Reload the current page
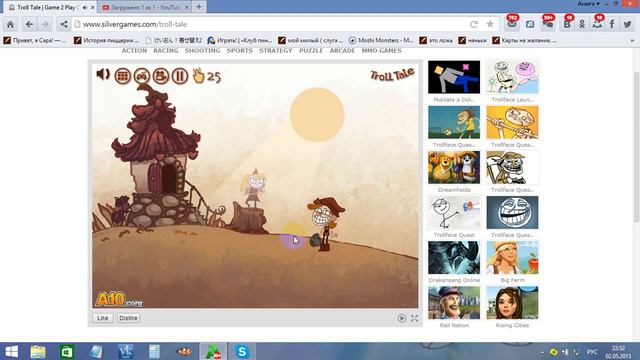This screenshot has height=360, width=640. tap(474, 24)
